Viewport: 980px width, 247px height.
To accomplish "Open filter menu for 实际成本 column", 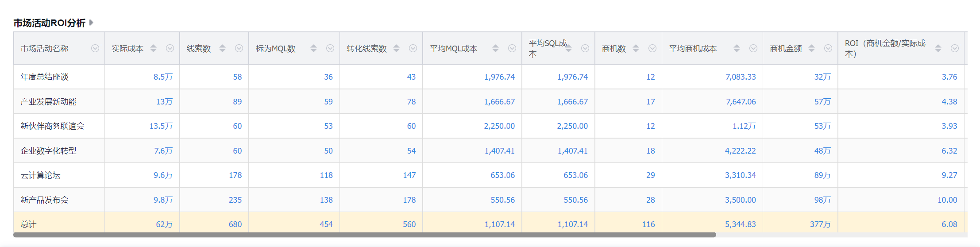I will coord(170,48).
